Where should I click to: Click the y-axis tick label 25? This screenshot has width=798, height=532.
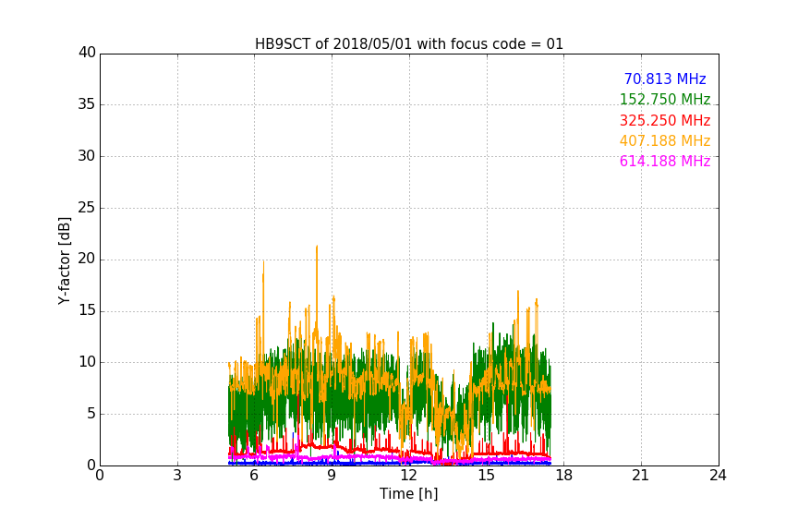(87, 208)
